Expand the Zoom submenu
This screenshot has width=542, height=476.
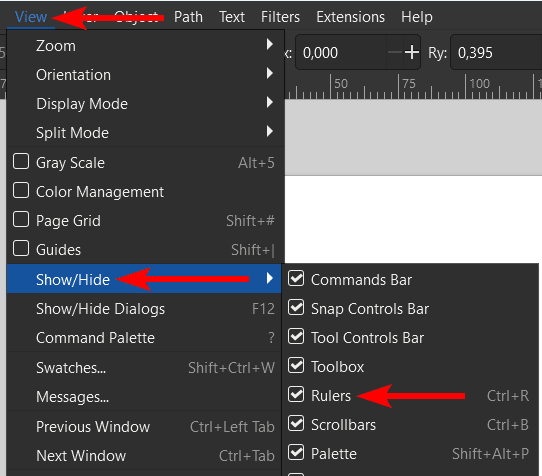[145, 45]
